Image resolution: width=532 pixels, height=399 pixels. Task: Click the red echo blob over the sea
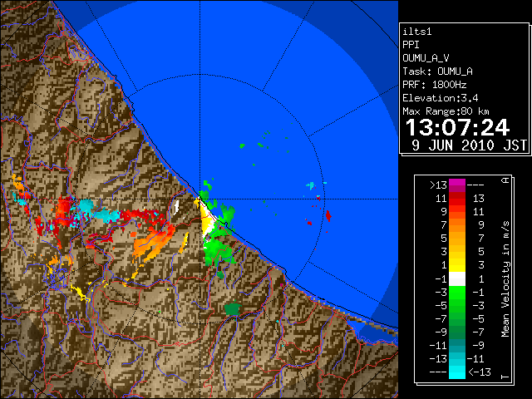coord(328,216)
